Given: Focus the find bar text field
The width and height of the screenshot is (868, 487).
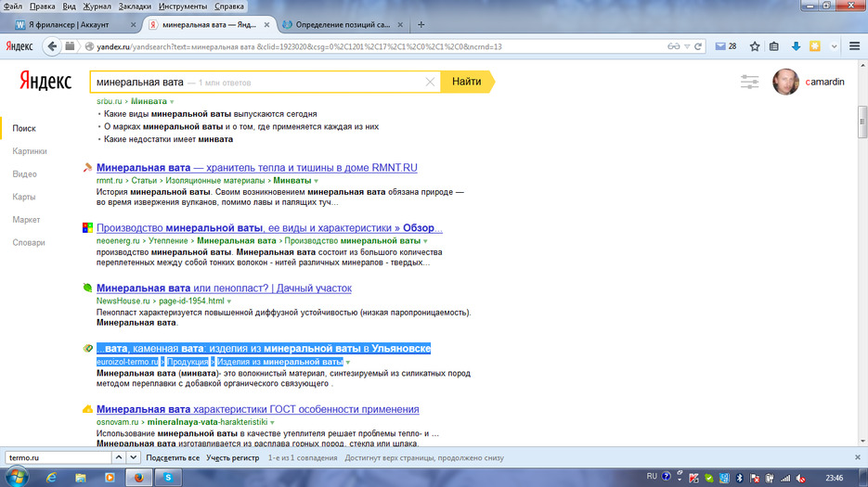Looking at the screenshot, I should click(58, 457).
